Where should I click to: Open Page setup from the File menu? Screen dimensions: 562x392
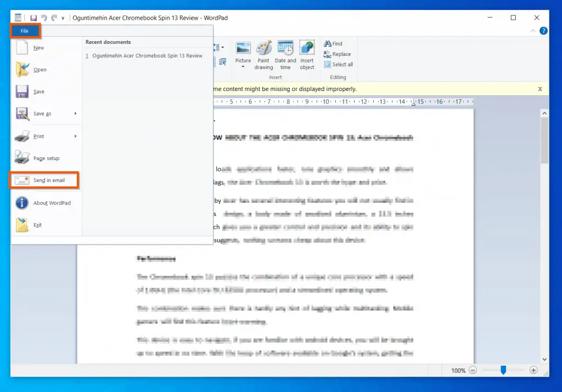point(47,158)
